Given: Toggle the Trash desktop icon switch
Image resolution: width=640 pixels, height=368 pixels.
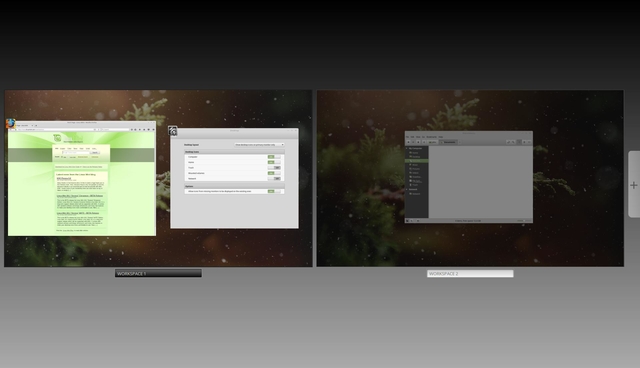Looking at the screenshot, I should point(274,168).
